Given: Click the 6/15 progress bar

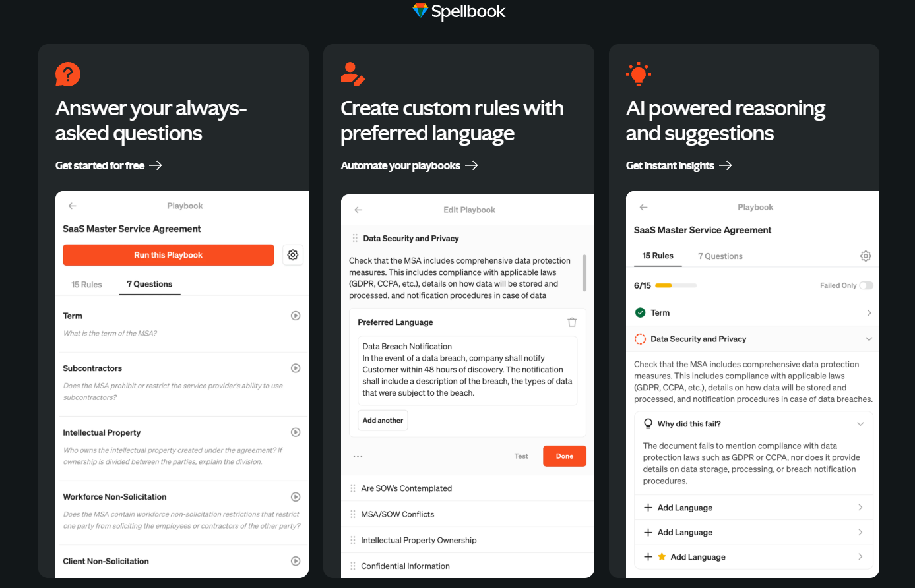Looking at the screenshot, I should tap(676, 285).
